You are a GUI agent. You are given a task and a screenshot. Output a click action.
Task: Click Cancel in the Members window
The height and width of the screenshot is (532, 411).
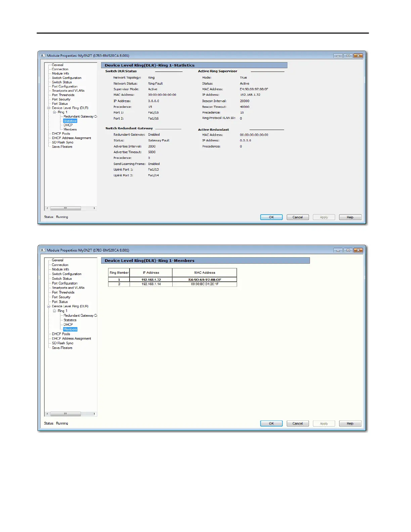(x=298, y=424)
